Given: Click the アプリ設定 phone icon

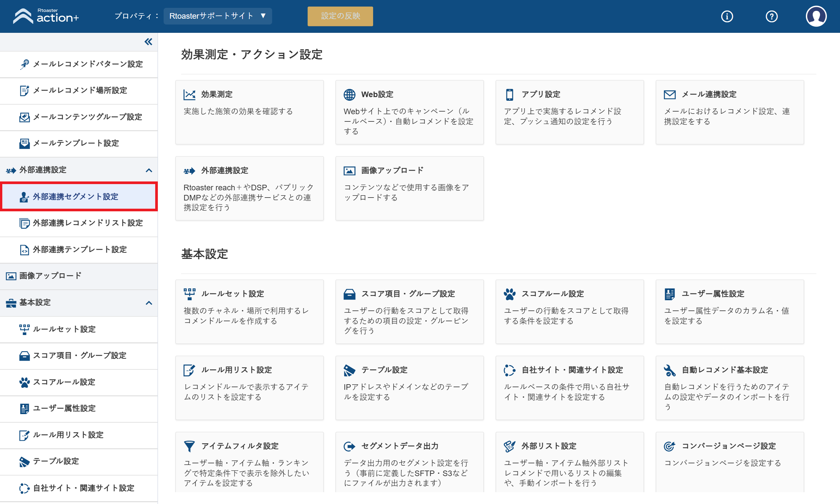Looking at the screenshot, I should tap(510, 94).
